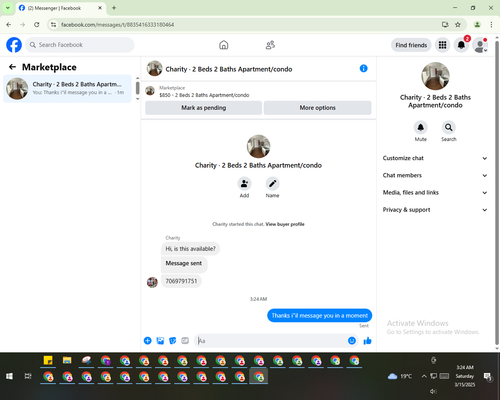The width and height of the screenshot is (500, 400).
Task: Click the 'Hi, is this available?' message
Action: click(x=190, y=249)
